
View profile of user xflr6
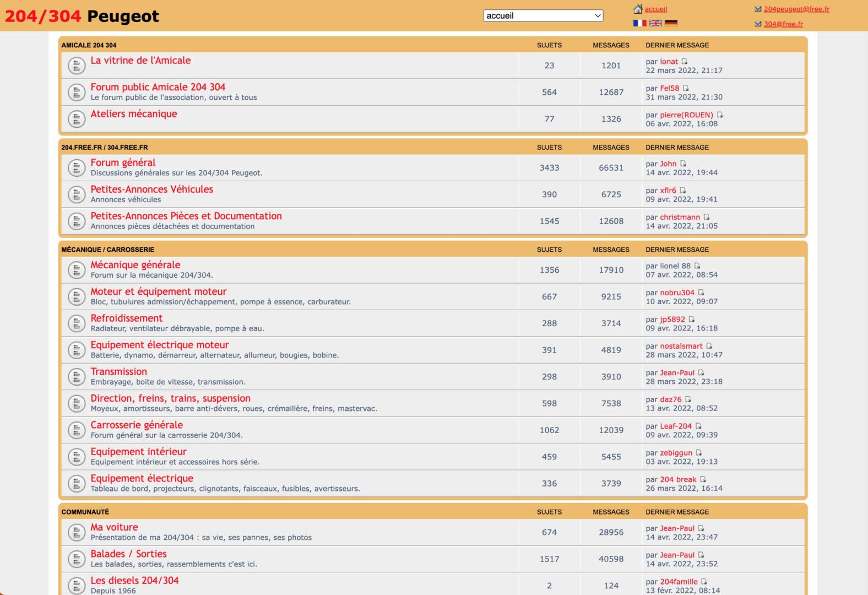tap(668, 191)
